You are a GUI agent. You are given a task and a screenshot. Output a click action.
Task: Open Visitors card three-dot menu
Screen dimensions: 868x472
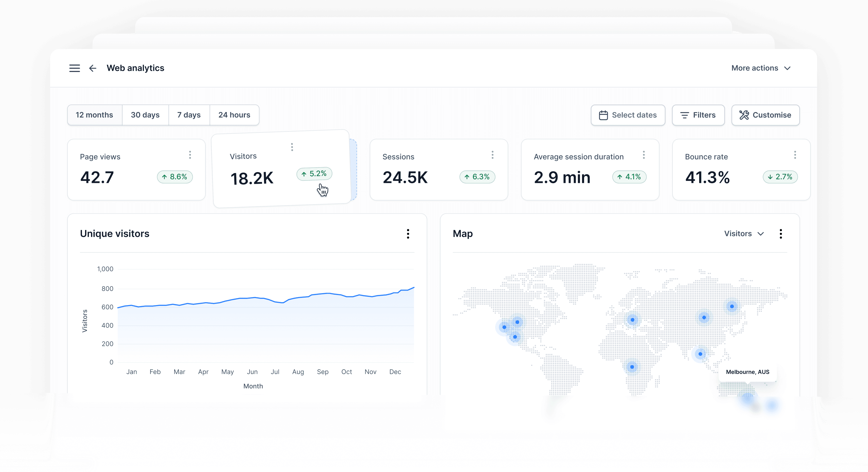pos(292,147)
